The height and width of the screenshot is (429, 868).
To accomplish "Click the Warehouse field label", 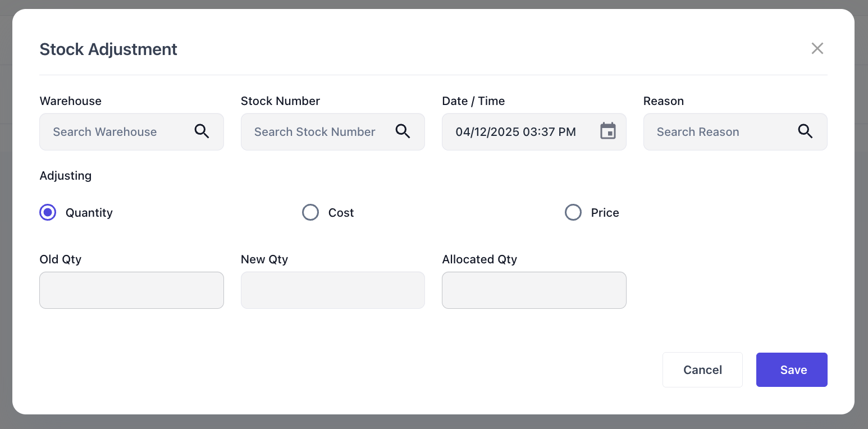I will (x=71, y=101).
